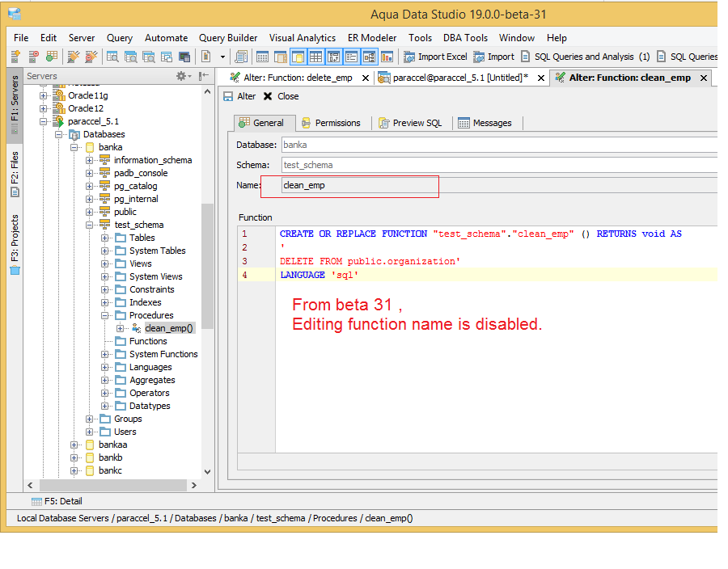Click the Alter button

click(x=239, y=96)
